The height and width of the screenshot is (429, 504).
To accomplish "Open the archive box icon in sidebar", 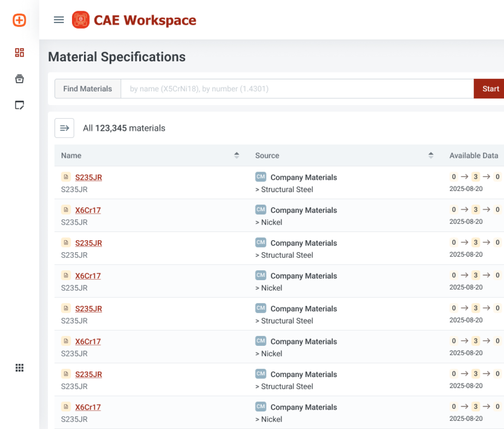I will [19, 79].
